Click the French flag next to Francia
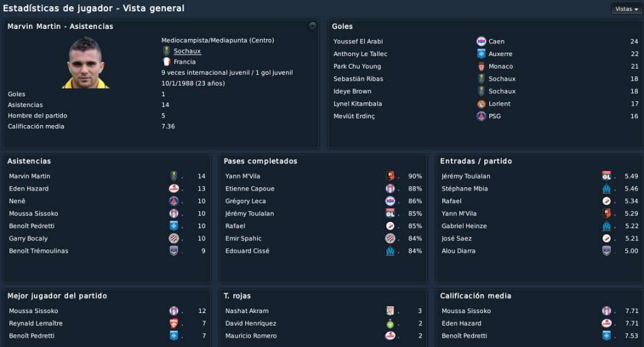644x347 pixels. coord(166,62)
